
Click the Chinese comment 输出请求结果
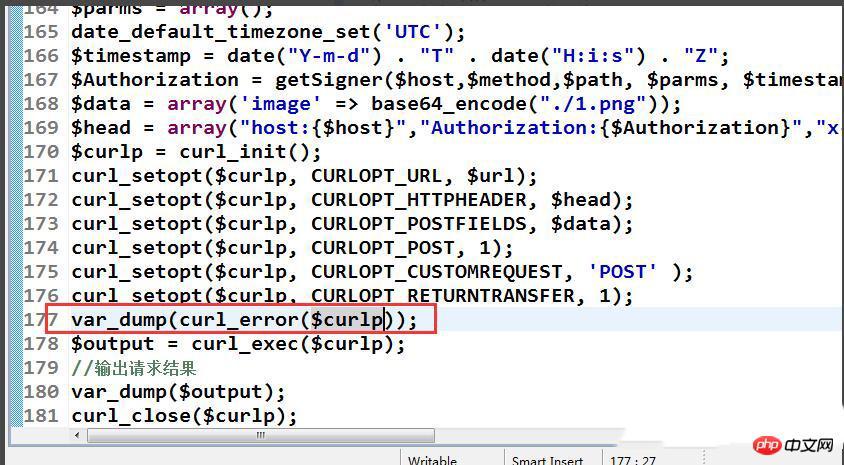[x=145, y=368]
